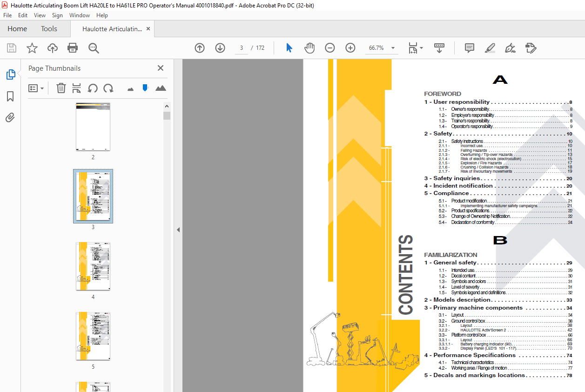Image resolution: width=585 pixels, height=392 pixels.
Task: Open the File menu
Action: pos(7,15)
